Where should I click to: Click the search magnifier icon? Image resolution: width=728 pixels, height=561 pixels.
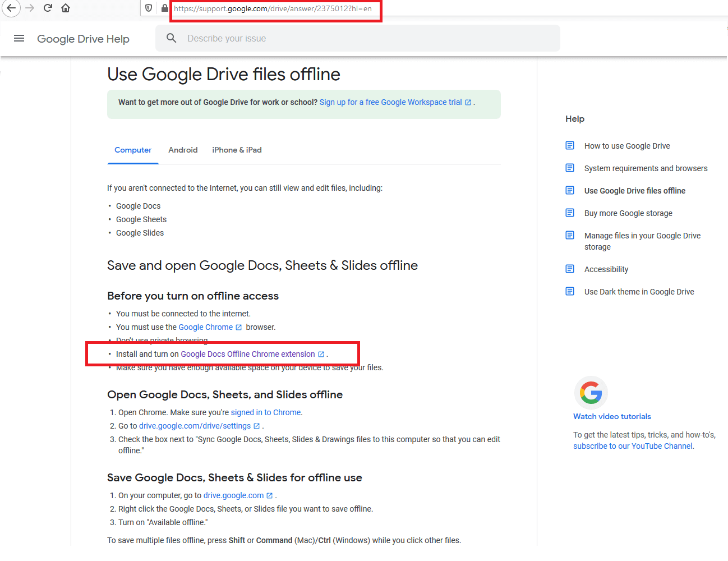(172, 38)
